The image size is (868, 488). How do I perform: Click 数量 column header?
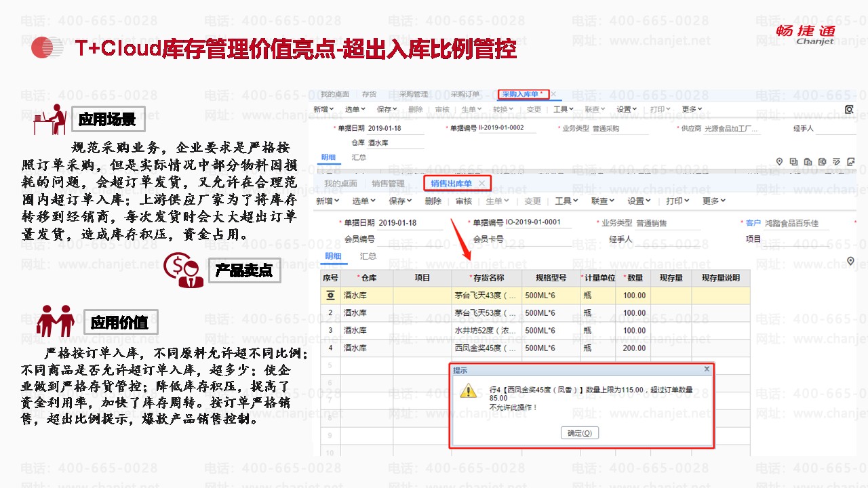pyautogui.click(x=633, y=278)
